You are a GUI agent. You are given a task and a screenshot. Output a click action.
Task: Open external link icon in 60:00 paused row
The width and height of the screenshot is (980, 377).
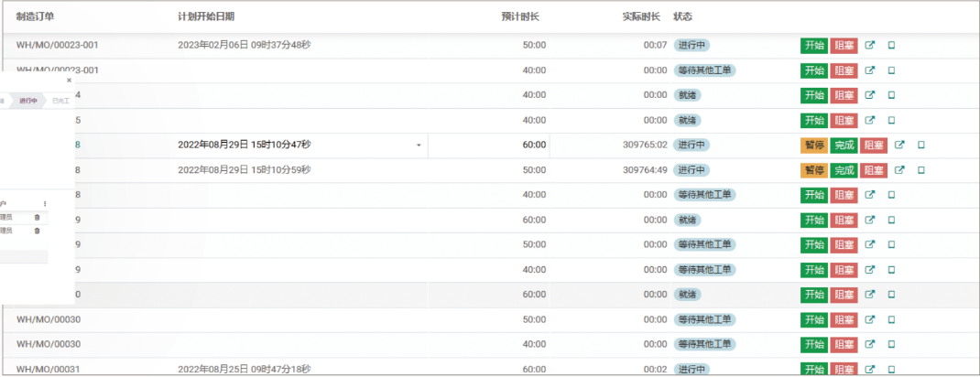tap(899, 145)
